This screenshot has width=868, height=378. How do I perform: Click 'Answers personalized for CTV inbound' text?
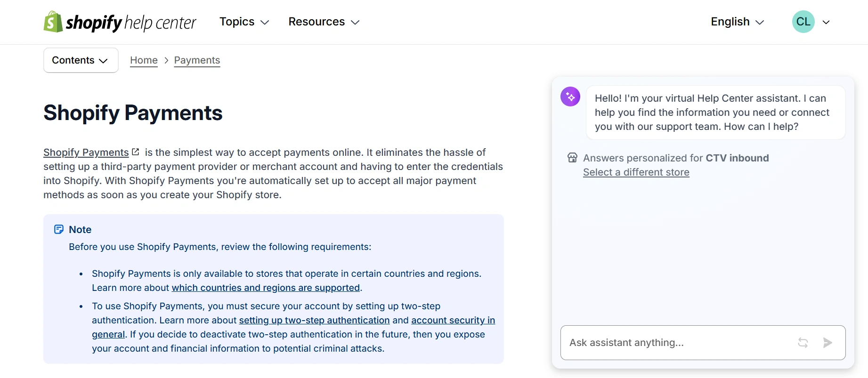coord(676,158)
